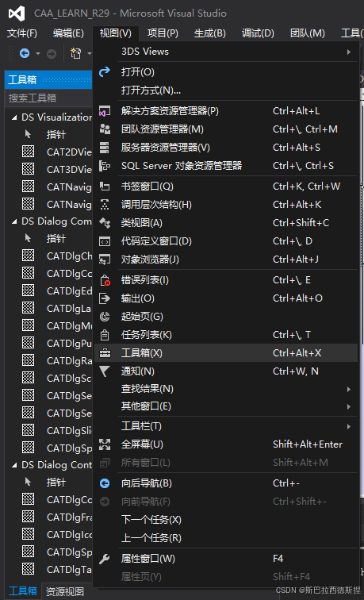This screenshot has width=364, height=600.
Task: Collapse the DS Dialog Cont toolbox group
Action: 14,465
